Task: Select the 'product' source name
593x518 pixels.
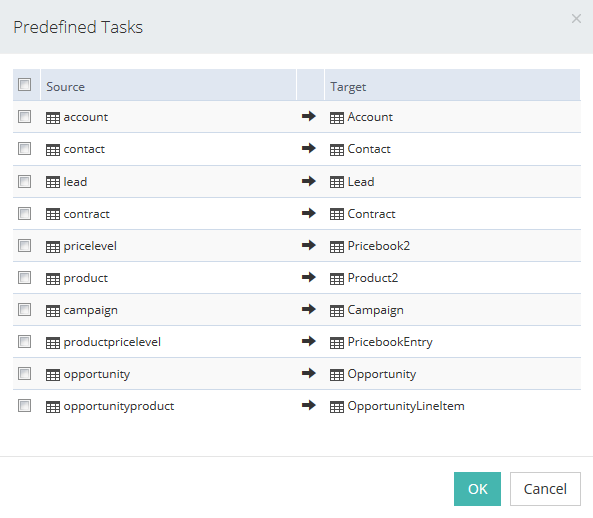Action: [x=85, y=278]
